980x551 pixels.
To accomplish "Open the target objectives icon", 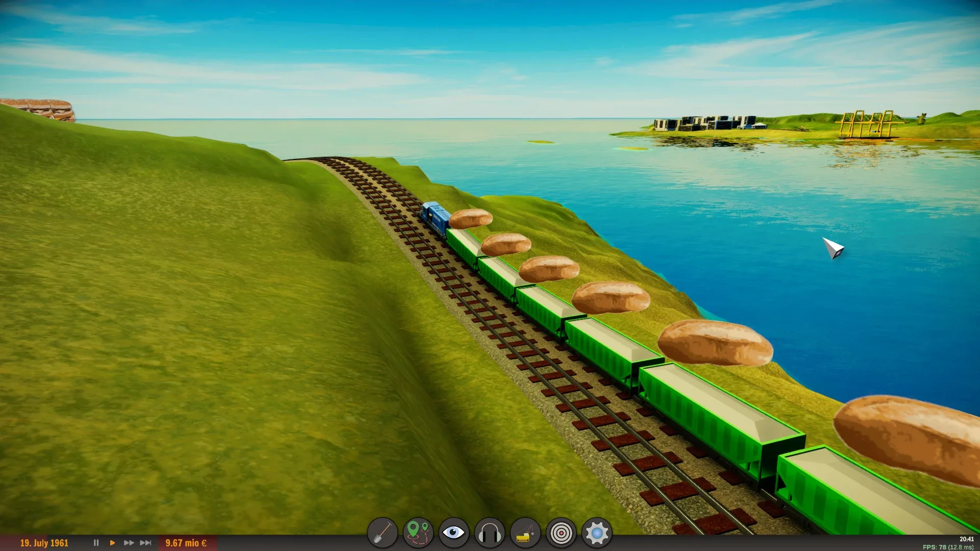I will coord(561,533).
